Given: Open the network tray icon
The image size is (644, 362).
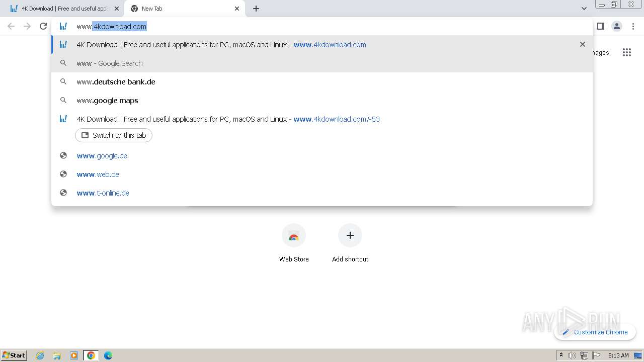Looking at the screenshot, I should click(584, 355).
